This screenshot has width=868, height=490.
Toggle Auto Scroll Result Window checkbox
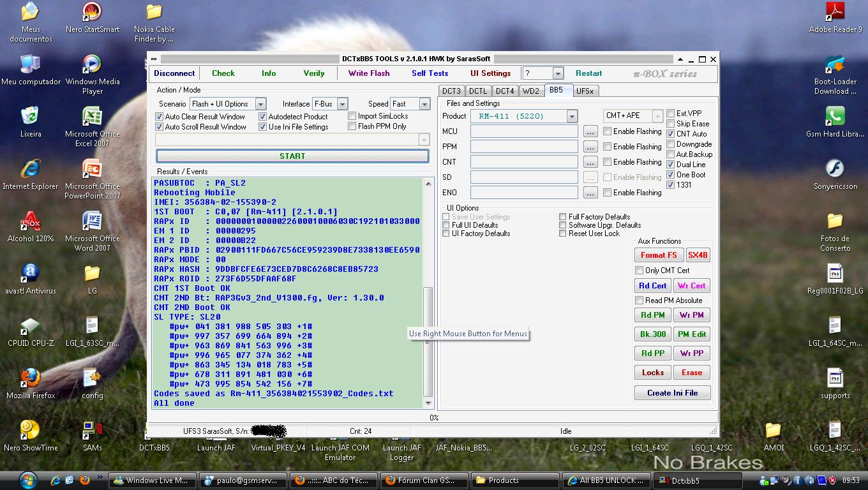pos(160,127)
